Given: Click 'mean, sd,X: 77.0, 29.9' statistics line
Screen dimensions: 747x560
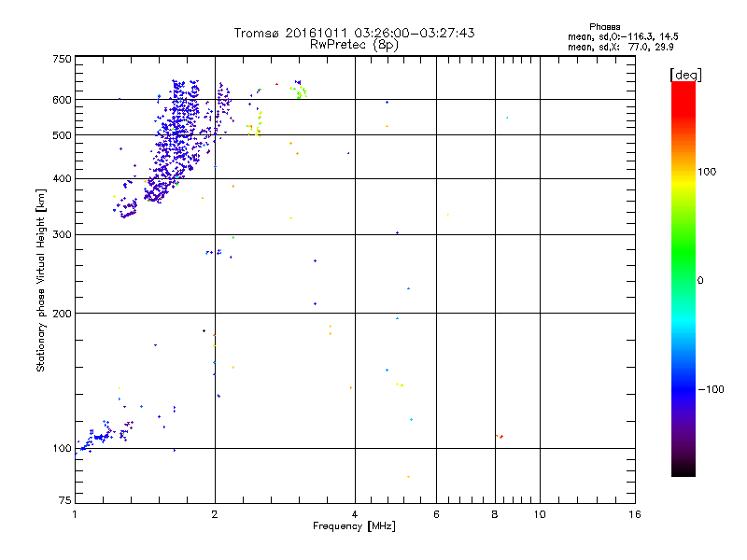Looking at the screenshot, I should pyautogui.click(x=621, y=47).
